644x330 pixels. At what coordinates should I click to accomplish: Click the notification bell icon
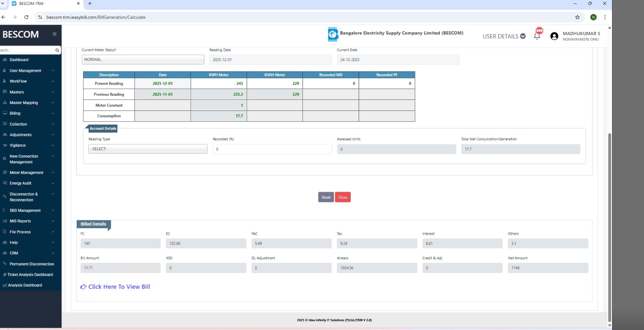pos(537,36)
